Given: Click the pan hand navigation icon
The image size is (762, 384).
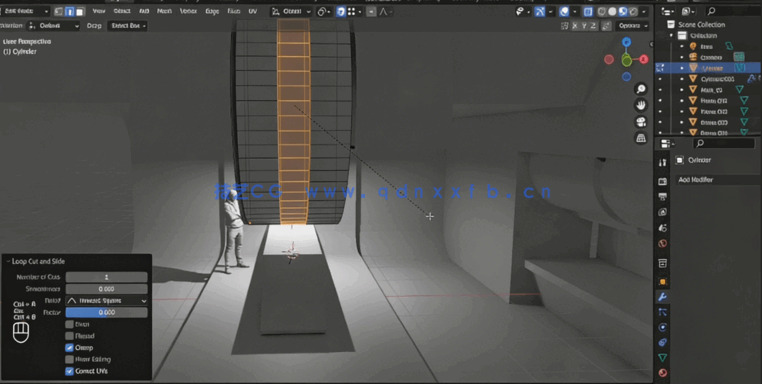Looking at the screenshot, I should point(641,105).
